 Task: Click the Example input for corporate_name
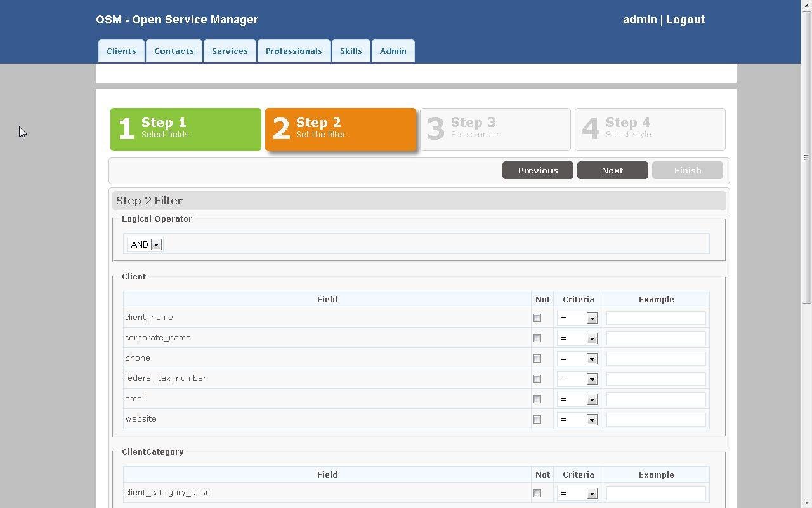tap(656, 338)
